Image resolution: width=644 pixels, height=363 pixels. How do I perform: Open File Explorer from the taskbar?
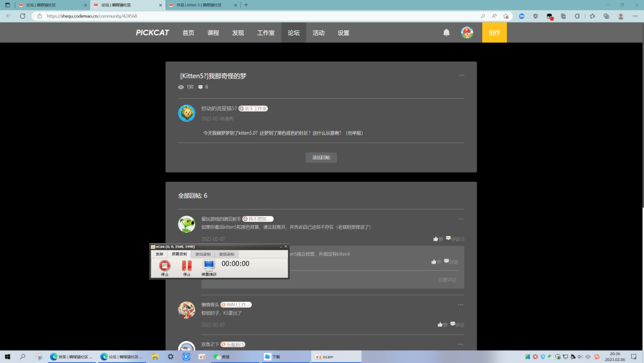[x=155, y=357]
